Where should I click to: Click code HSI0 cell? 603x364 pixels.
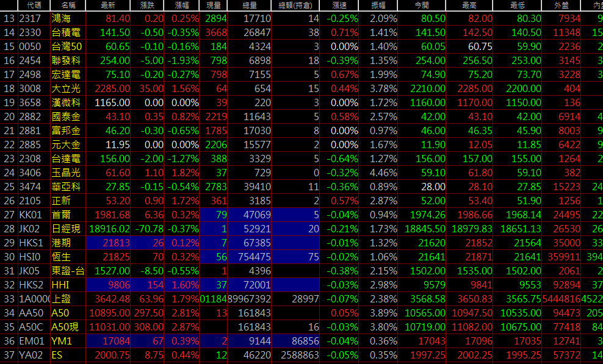pyautogui.click(x=29, y=257)
